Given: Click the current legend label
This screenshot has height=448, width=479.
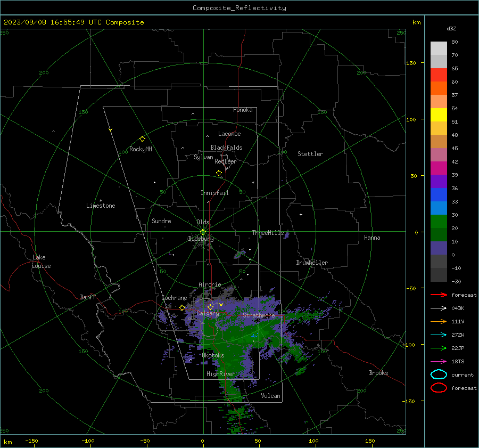Looking at the screenshot, I should pos(463,374).
